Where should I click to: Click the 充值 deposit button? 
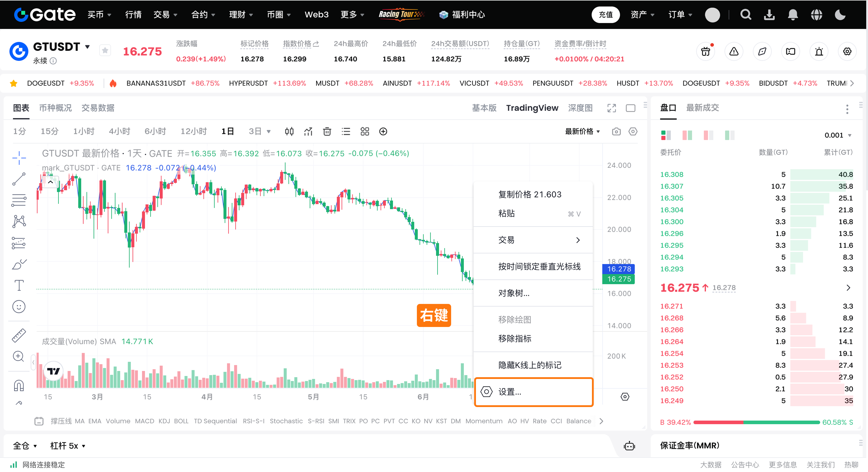coord(606,14)
